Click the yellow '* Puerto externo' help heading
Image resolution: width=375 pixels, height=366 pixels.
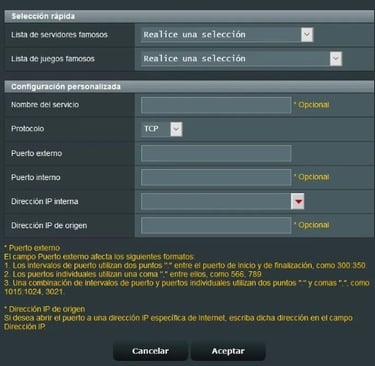point(32,248)
